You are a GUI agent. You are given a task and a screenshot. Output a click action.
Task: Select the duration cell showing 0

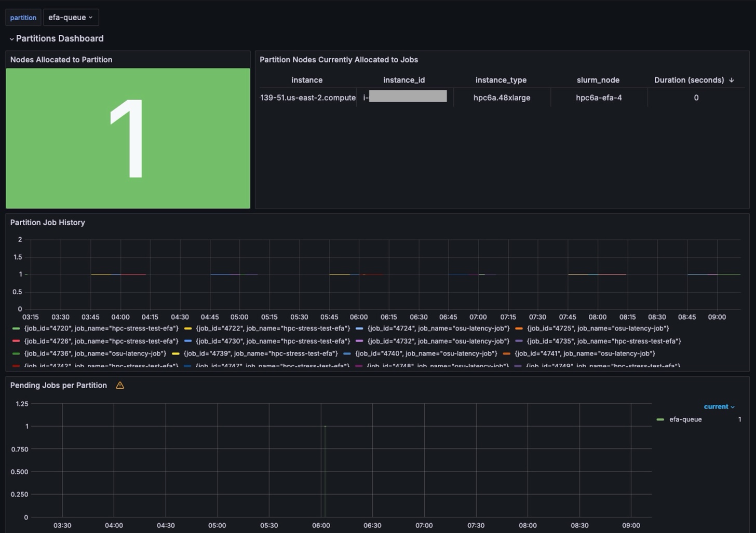click(696, 98)
